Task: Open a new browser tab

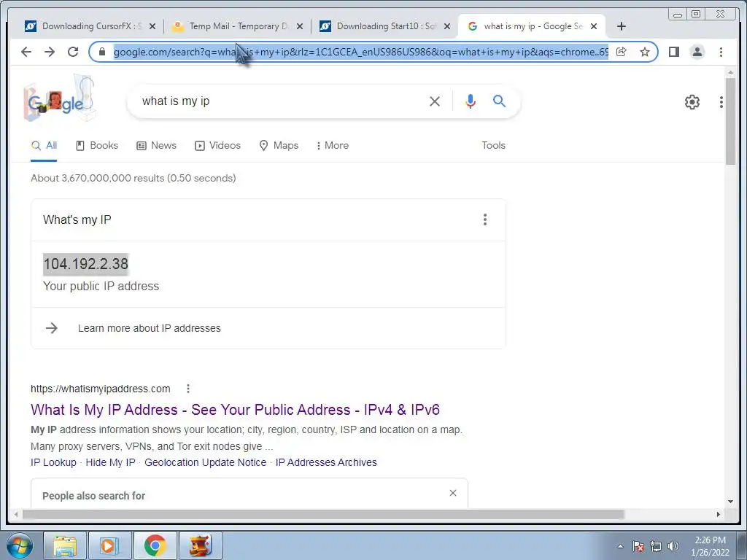Action: [x=622, y=26]
